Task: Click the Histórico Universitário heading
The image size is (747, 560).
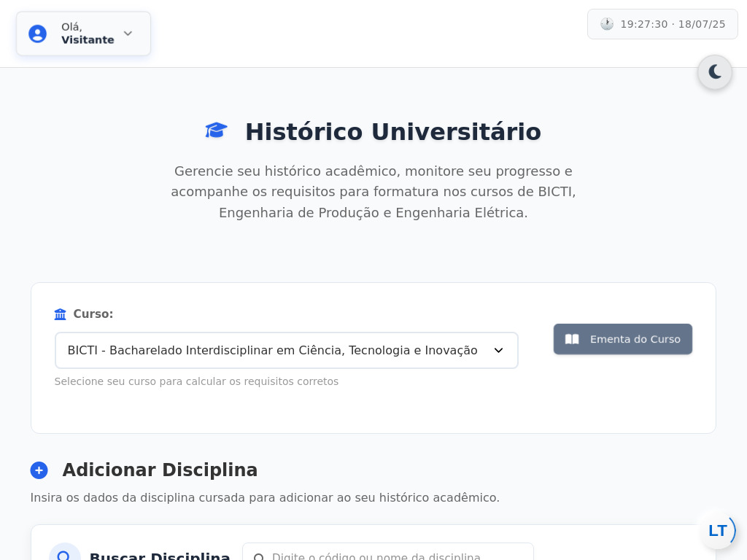Action: (393, 131)
